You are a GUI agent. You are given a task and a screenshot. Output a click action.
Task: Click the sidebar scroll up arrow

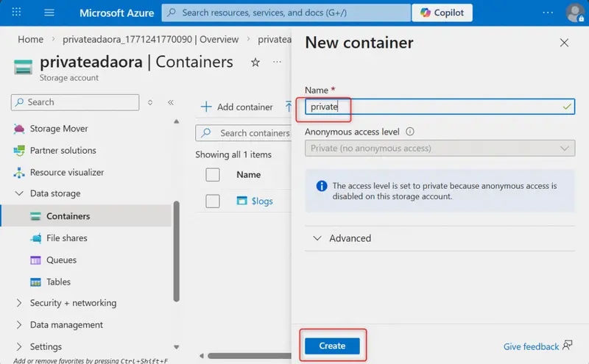click(176, 121)
